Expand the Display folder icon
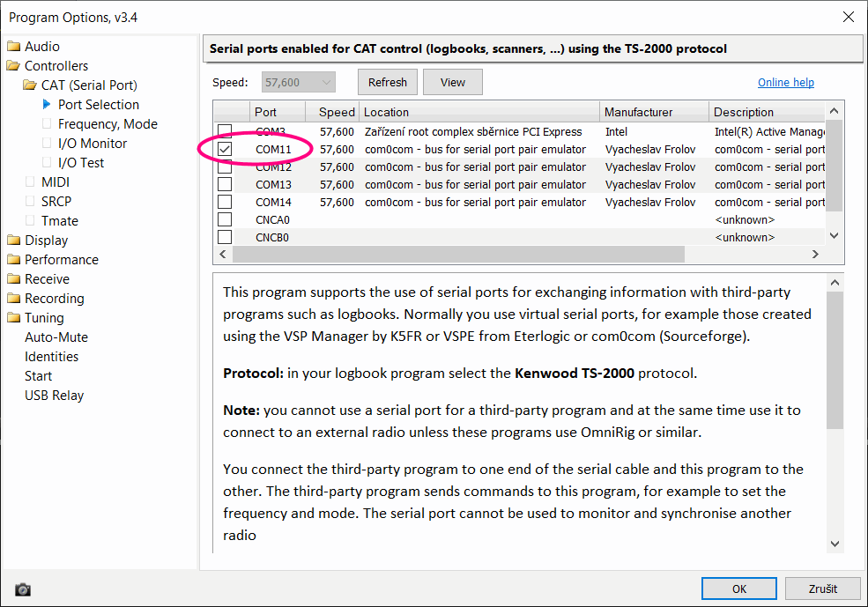The width and height of the screenshot is (868, 607). click(13, 241)
